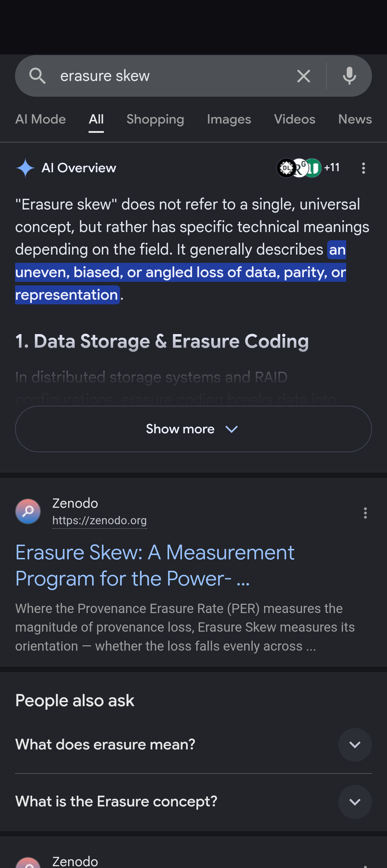The width and height of the screenshot is (387, 868).
Task: Open AI Overview three-dot options menu
Action: (363, 168)
